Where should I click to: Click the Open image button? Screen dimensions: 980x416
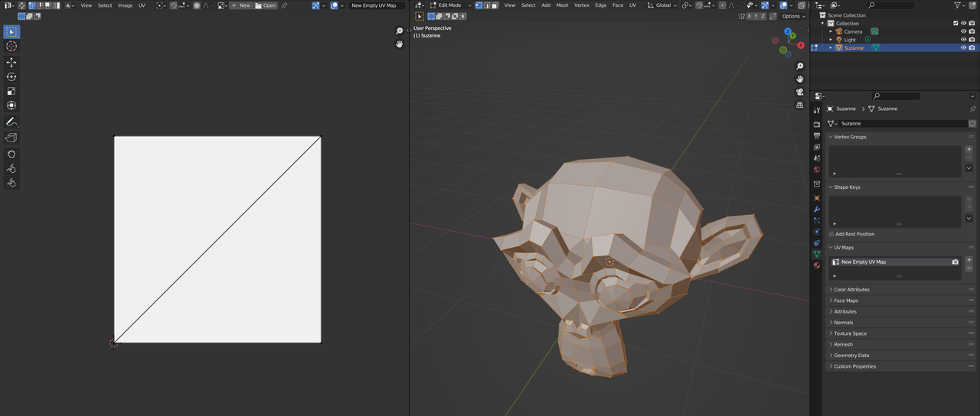pos(266,5)
